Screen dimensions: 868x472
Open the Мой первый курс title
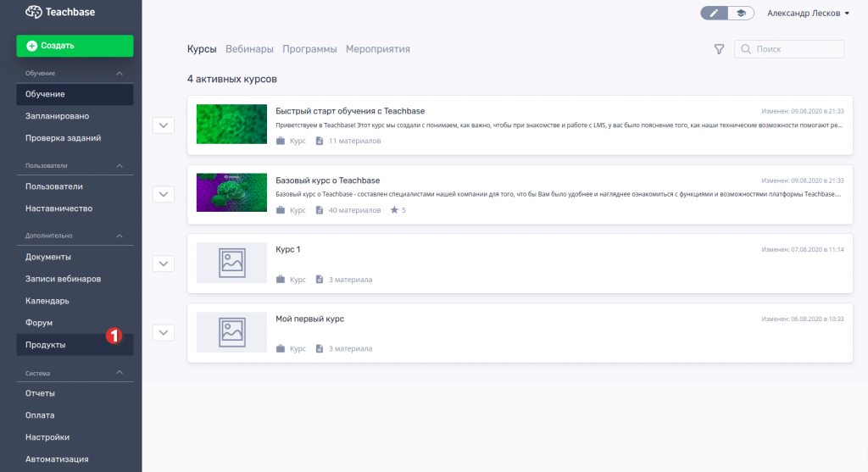click(309, 319)
